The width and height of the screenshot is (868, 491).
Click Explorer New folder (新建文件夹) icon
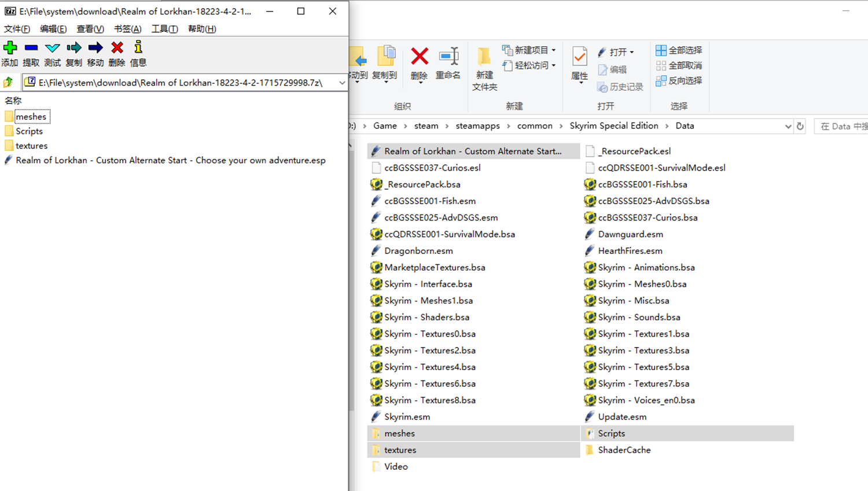[x=484, y=57]
